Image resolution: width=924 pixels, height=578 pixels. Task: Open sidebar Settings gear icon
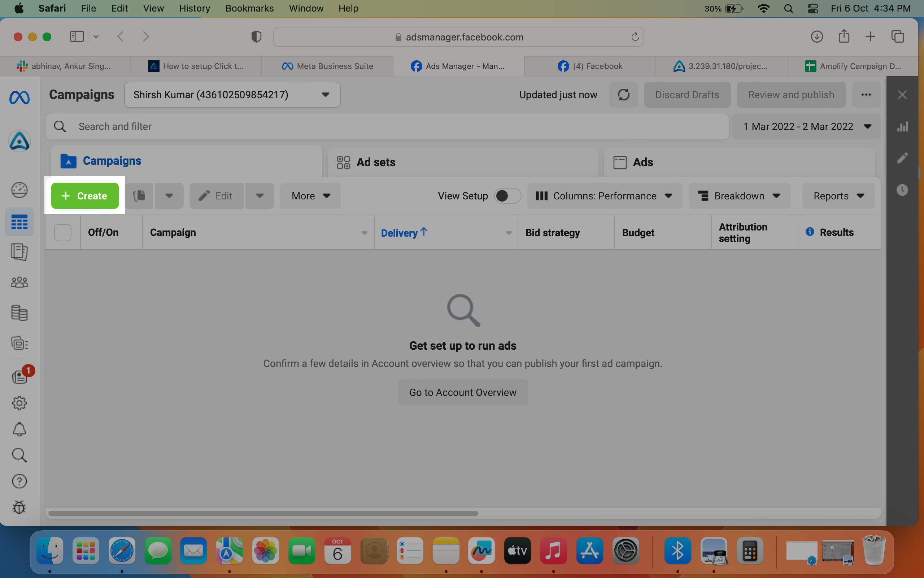[19, 403]
